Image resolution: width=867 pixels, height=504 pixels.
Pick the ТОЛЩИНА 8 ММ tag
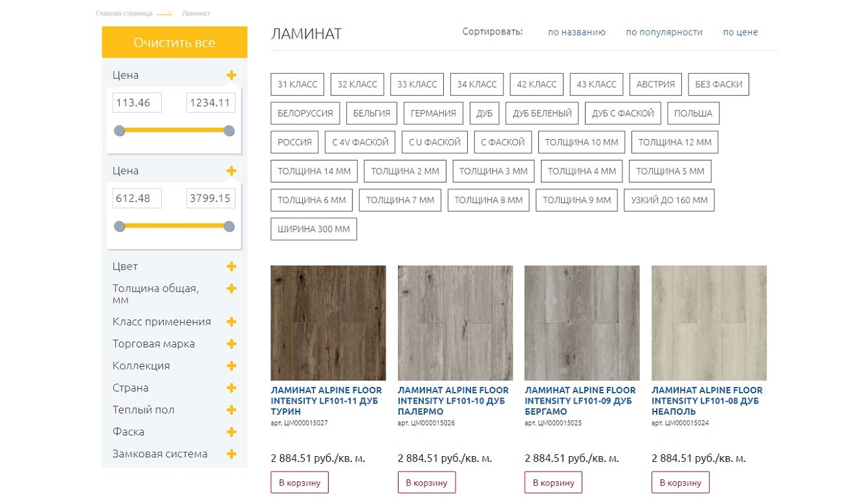pos(488,201)
